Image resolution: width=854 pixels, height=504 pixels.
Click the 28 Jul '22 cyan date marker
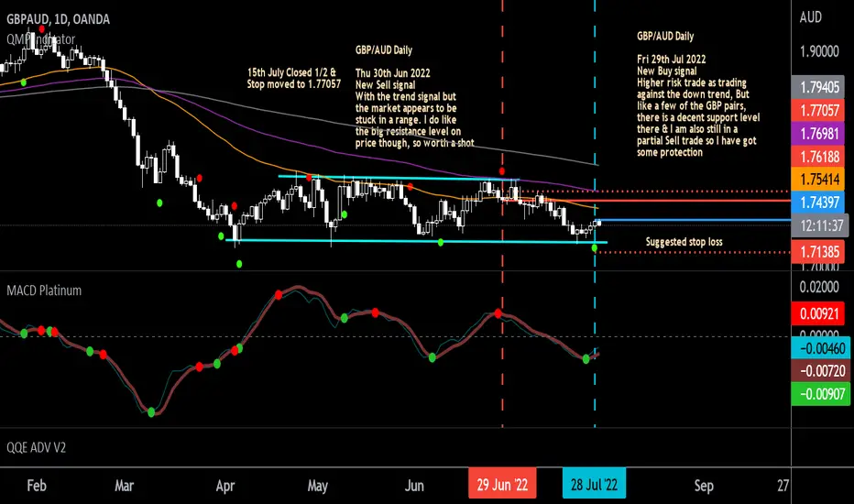click(x=594, y=485)
